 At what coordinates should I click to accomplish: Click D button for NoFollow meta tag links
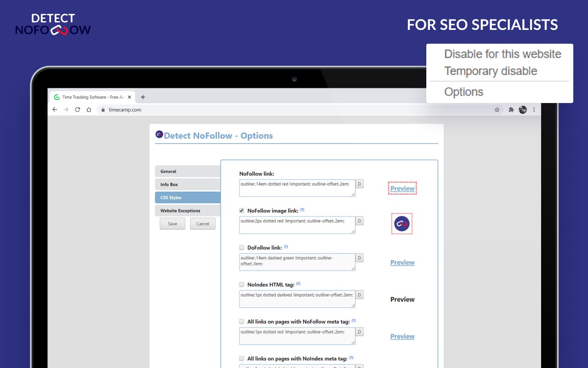pyautogui.click(x=360, y=332)
